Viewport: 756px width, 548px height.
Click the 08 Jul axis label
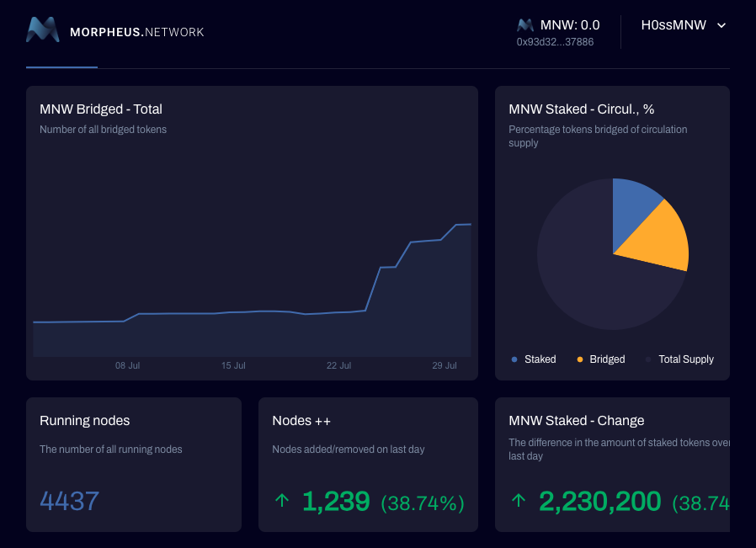(127, 366)
